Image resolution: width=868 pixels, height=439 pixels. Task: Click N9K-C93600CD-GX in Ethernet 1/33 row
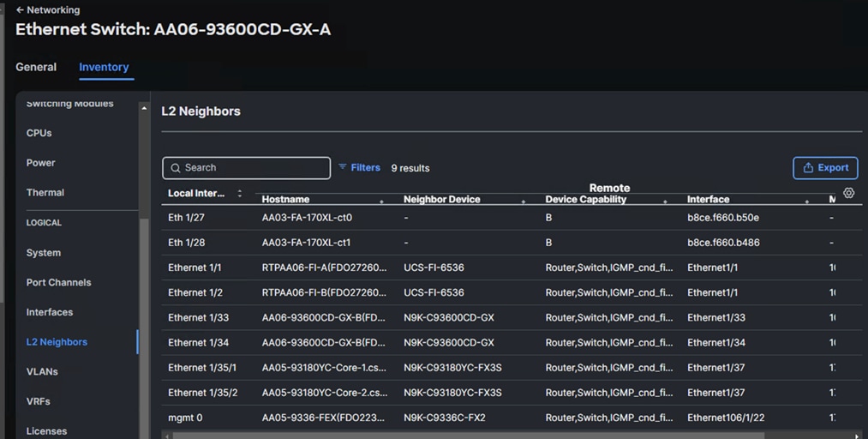click(x=449, y=317)
